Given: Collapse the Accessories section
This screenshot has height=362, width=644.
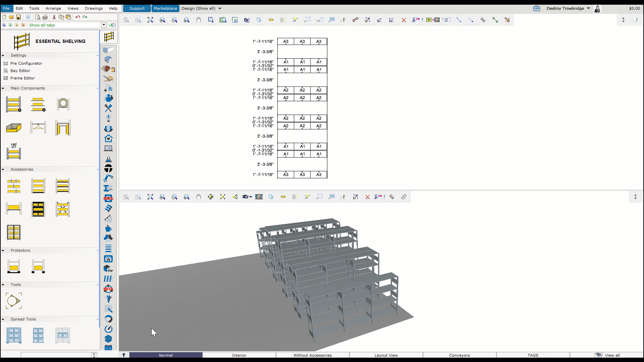Looking at the screenshot, I should point(3,170).
